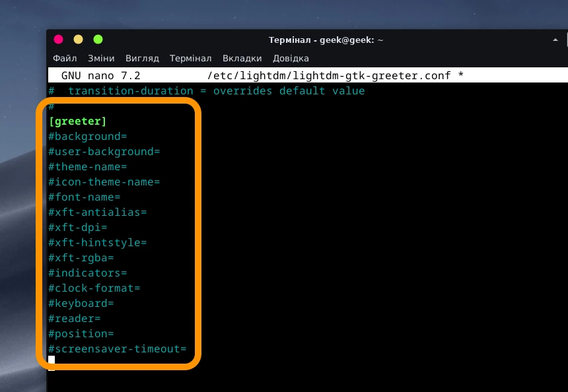Click the #xft-rgba= line
The width and height of the screenshot is (568, 392).
tap(81, 258)
